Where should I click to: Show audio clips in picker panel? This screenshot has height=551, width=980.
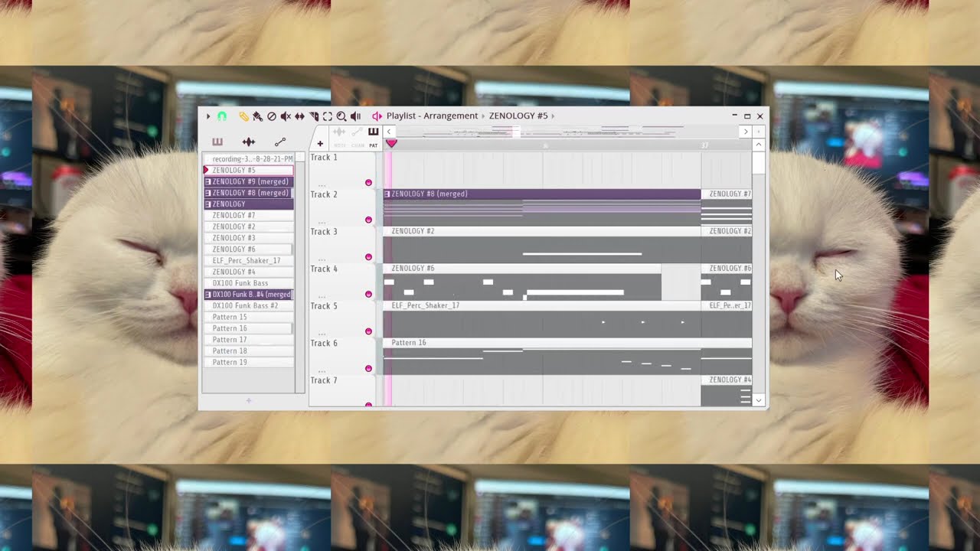[249, 142]
